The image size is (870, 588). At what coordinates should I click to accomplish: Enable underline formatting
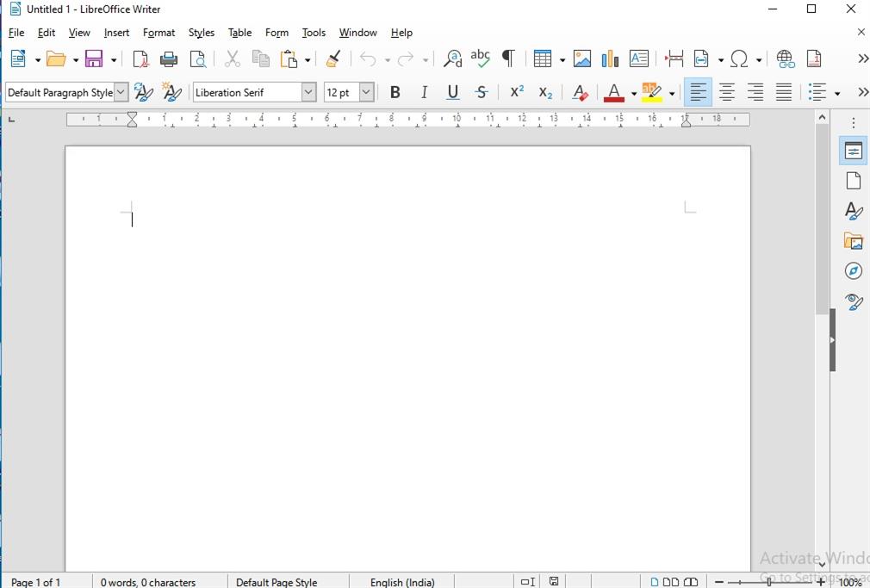click(x=452, y=92)
